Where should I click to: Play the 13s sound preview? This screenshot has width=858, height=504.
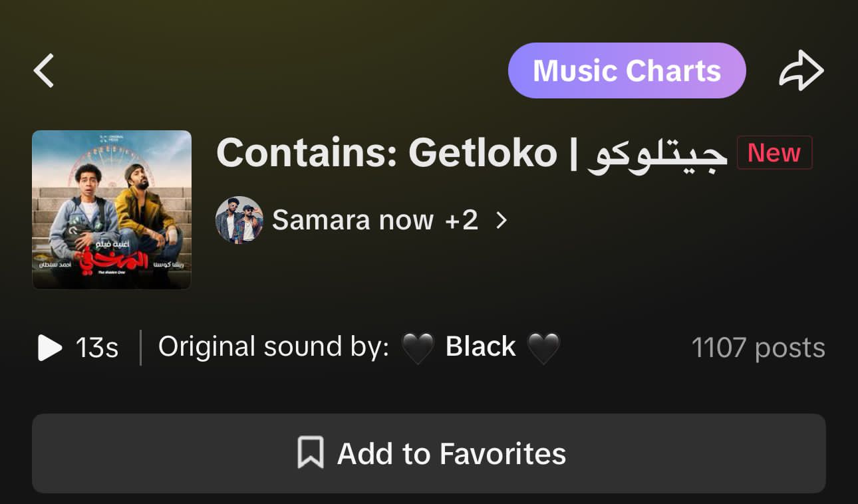[x=50, y=347]
